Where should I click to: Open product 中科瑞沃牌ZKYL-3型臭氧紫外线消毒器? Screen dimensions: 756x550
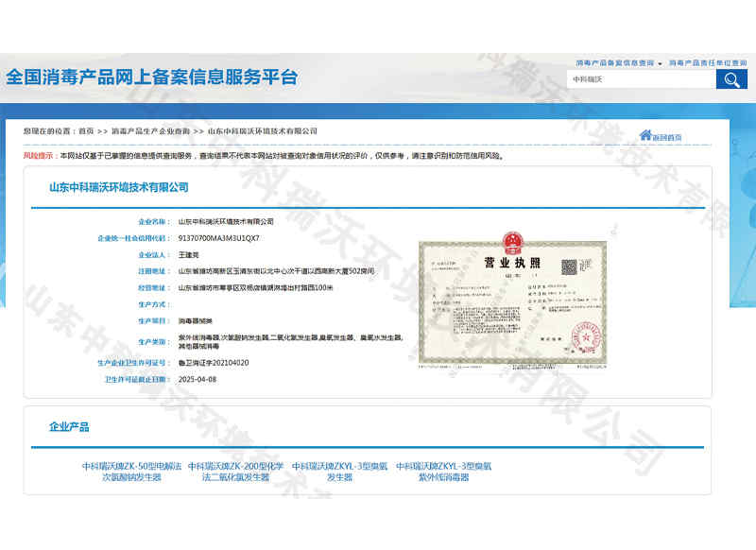443,472
